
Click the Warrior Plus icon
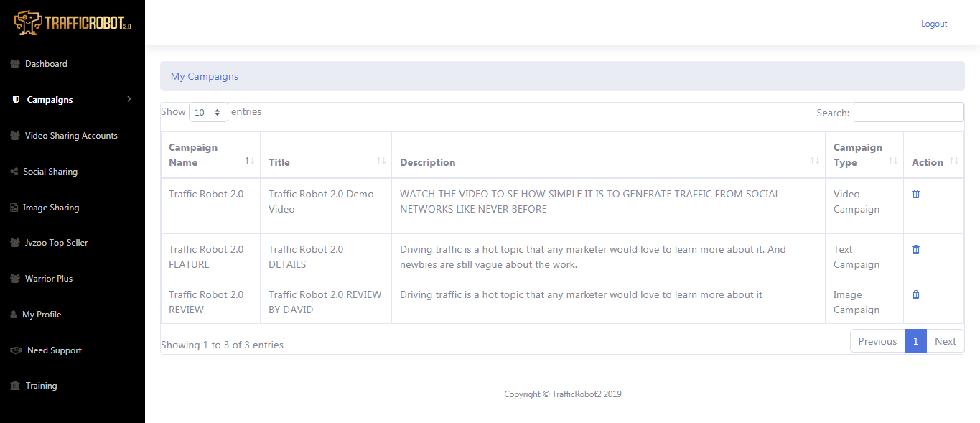coord(15,279)
